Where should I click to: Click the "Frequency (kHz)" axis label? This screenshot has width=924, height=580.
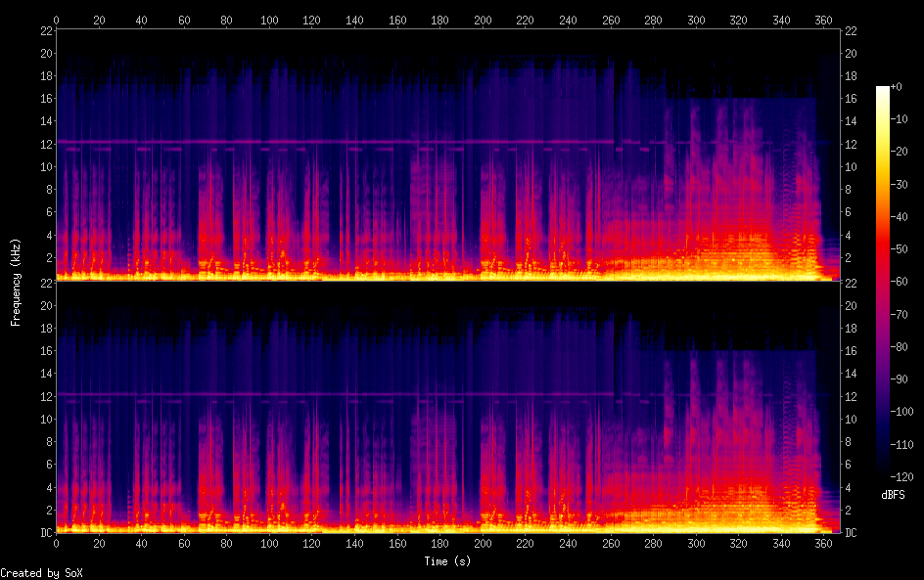(x=16, y=282)
